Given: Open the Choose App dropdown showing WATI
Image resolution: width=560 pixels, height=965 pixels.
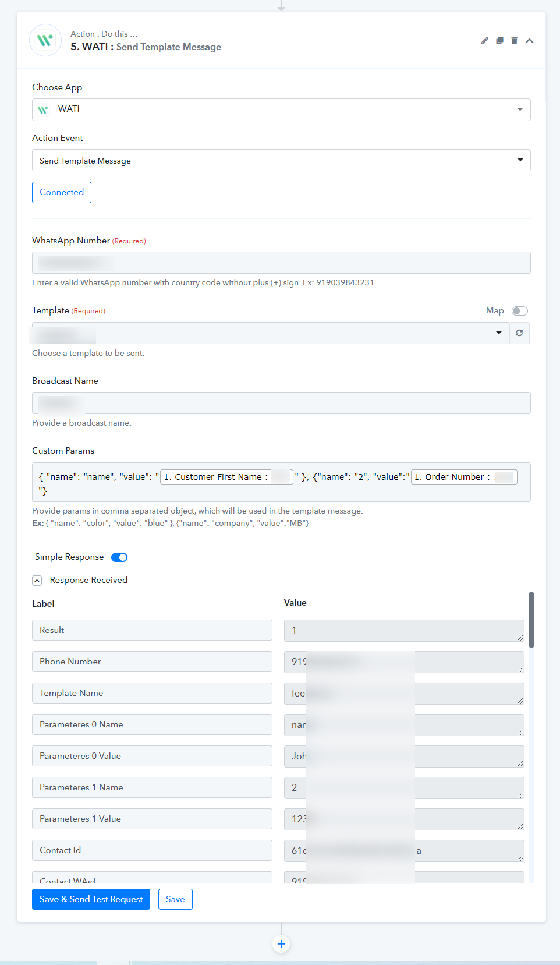Looking at the screenshot, I should [x=281, y=109].
